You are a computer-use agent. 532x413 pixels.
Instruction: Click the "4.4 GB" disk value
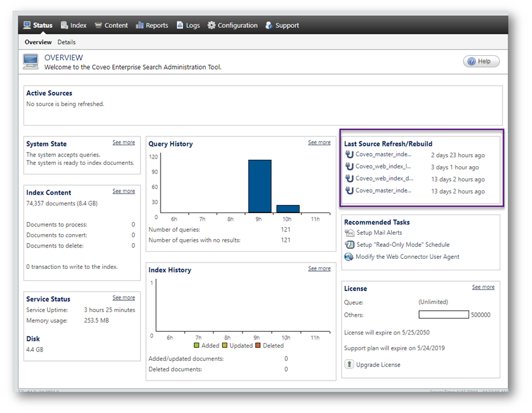35,350
